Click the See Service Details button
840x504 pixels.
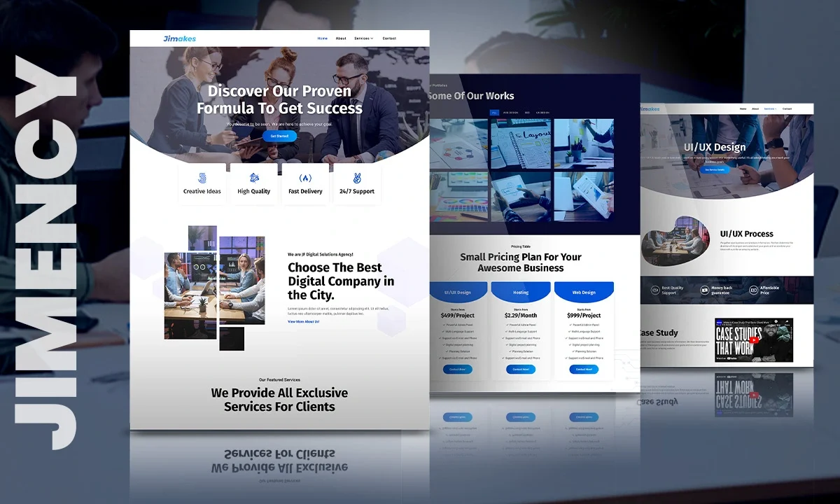coord(715,169)
